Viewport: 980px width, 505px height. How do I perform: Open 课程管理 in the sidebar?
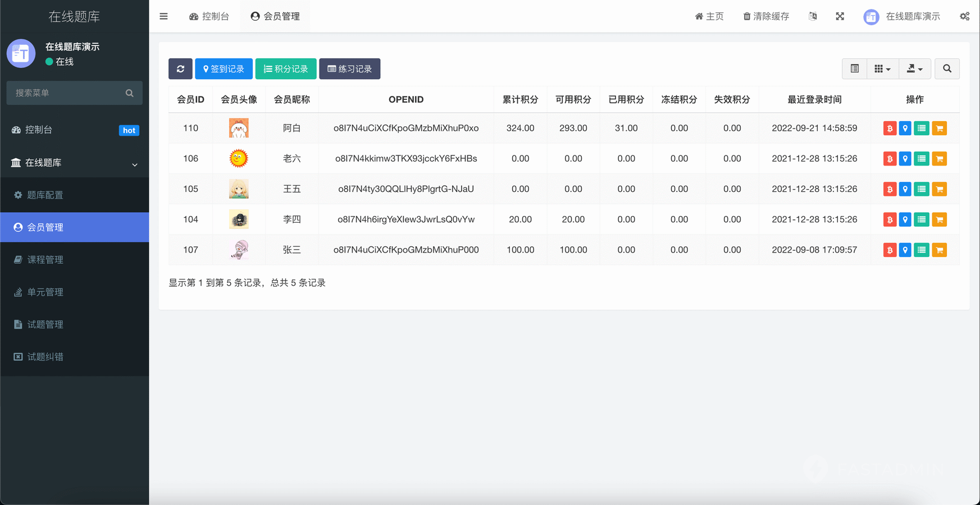[x=45, y=260]
